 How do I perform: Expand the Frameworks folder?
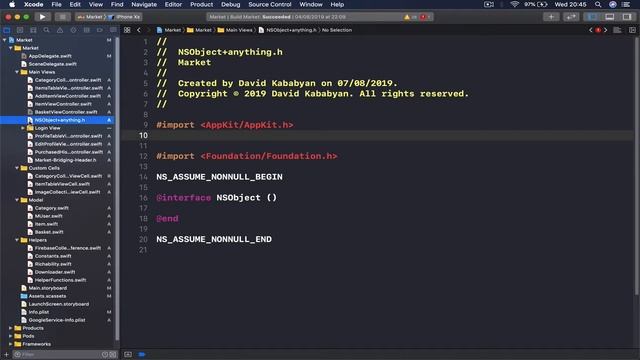11,344
